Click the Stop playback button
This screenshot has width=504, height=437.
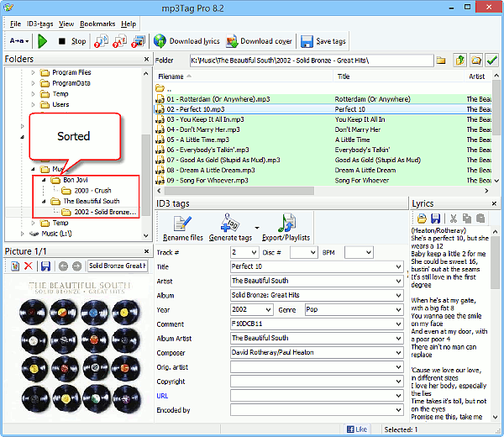pyautogui.click(x=72, y=41)
